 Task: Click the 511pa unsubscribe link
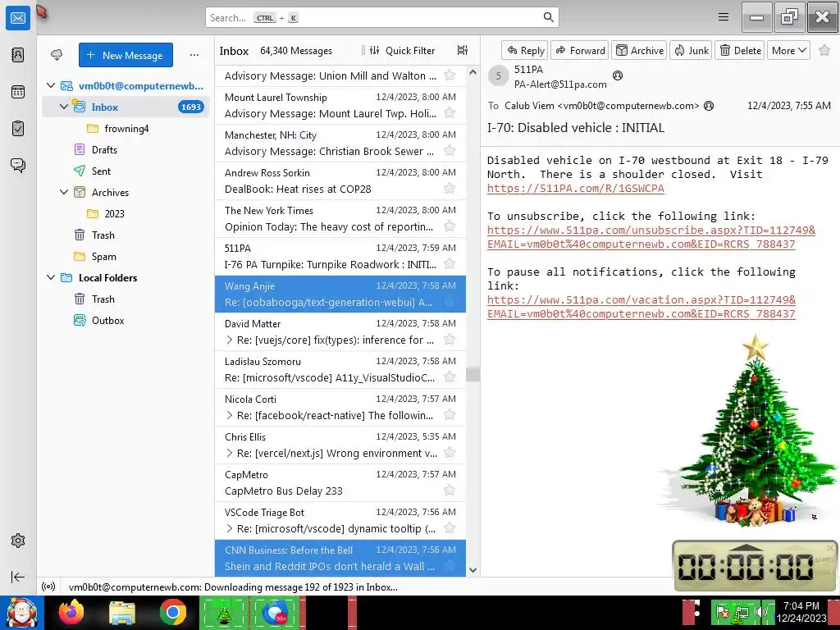pos(651,237)
